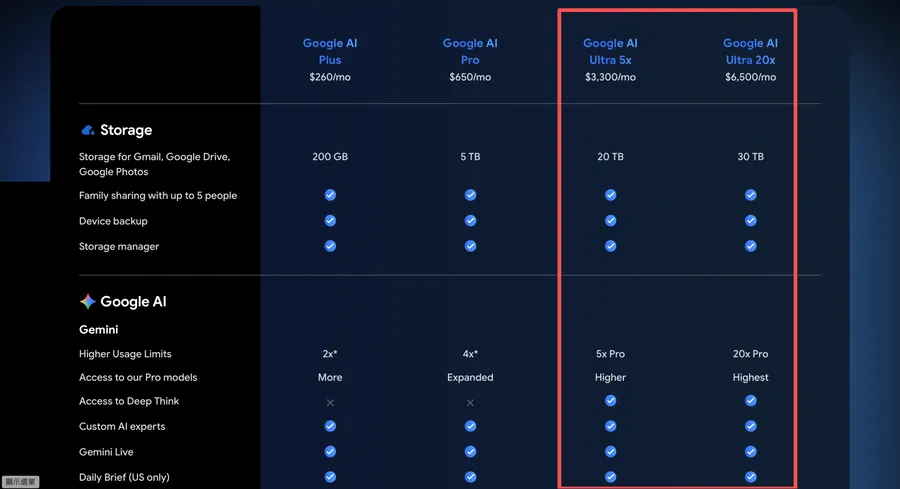900x489 pixels.
Task: Select the Google AI Ultra 20x plan heading
Action: [x=750, y=51]
